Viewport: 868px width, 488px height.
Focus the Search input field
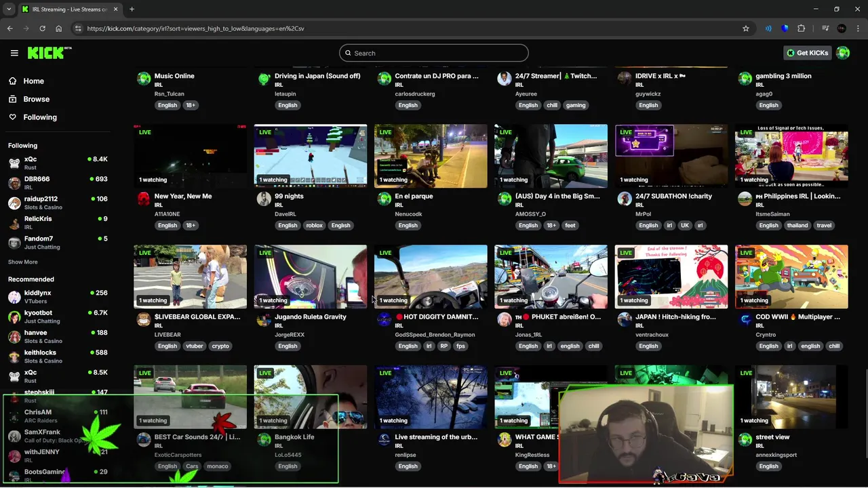click(434, 53)
